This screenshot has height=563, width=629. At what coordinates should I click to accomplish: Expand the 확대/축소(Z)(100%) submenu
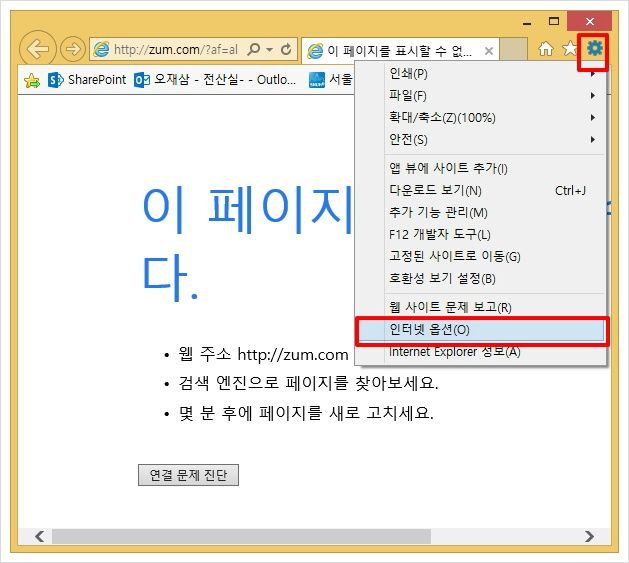[480, 118]
